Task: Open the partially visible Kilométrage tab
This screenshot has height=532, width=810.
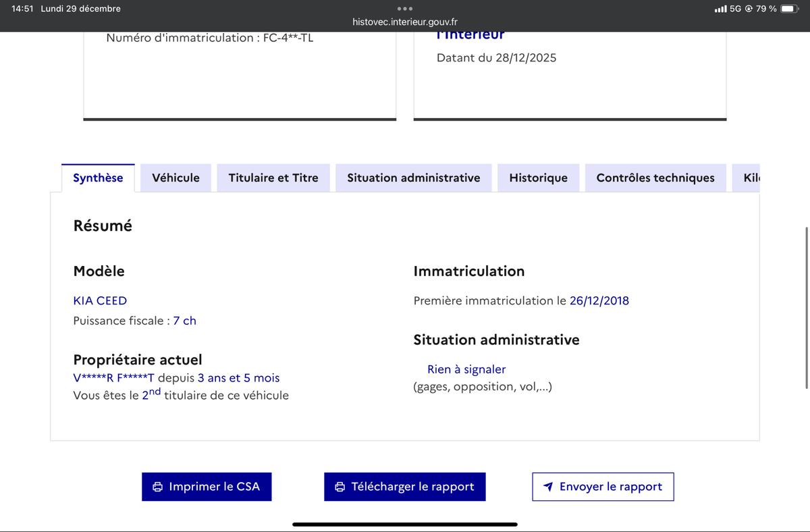Action: [x=747, y=178]
